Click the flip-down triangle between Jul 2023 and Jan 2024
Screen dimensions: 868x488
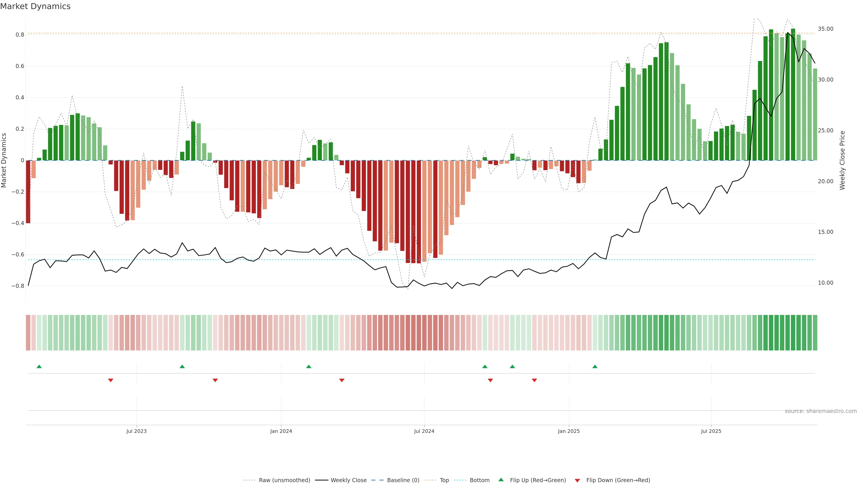coord(215,380)
